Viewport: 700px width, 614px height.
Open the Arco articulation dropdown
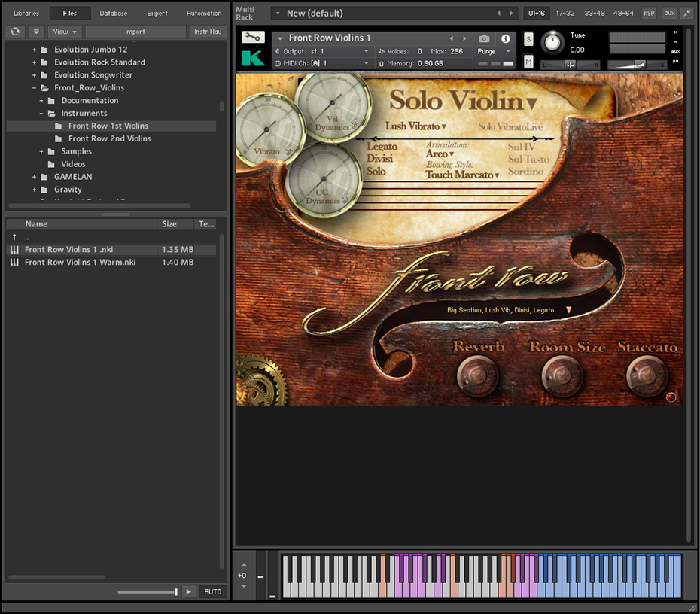coord(440,154)
